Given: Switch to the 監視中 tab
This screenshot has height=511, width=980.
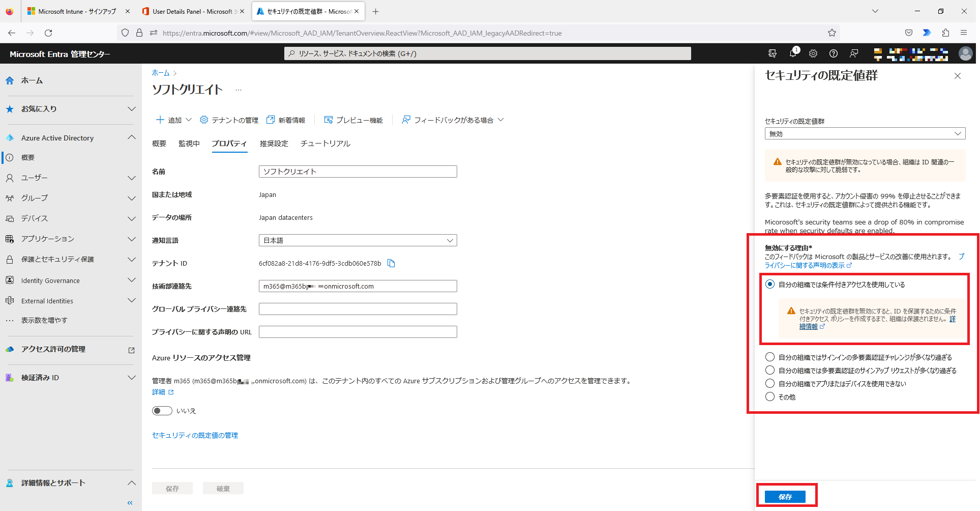Looking at the screenshot, I should (x=189, y=144).
